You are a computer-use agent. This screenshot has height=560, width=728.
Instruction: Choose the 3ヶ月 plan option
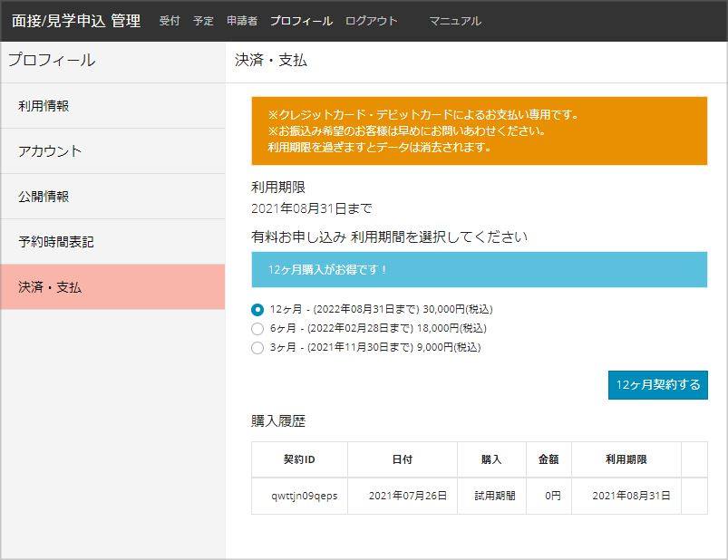257,347
